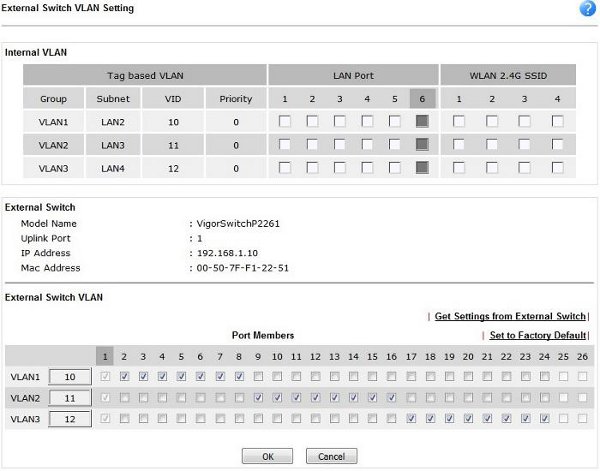Uncheck port 8 for external VLAN1
This screenshot has height=471, width=600.
[239, 376]
